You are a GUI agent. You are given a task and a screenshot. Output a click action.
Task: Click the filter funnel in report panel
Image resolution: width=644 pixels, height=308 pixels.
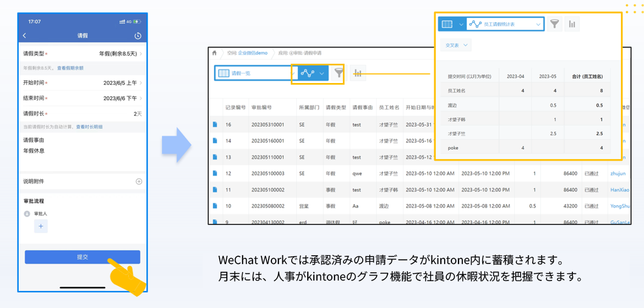point(554,24)
